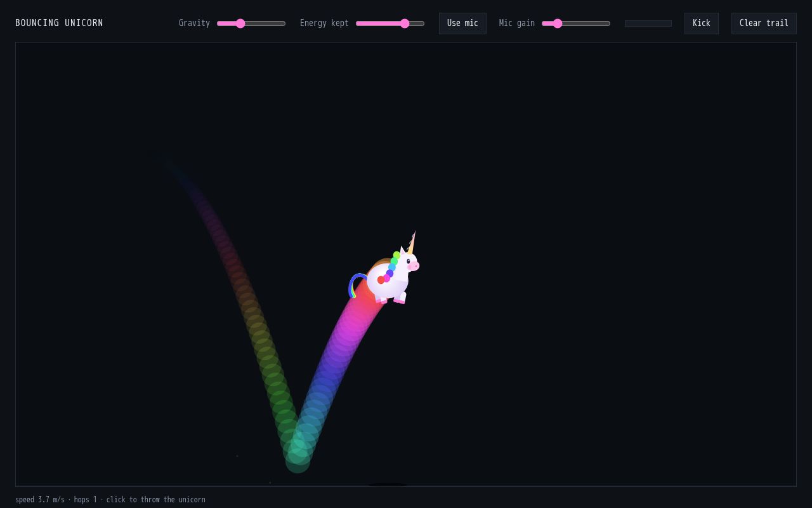Click the bouncing unicorn sprite
Viewport: 812px width, 508px height.
tap(384, 268)
